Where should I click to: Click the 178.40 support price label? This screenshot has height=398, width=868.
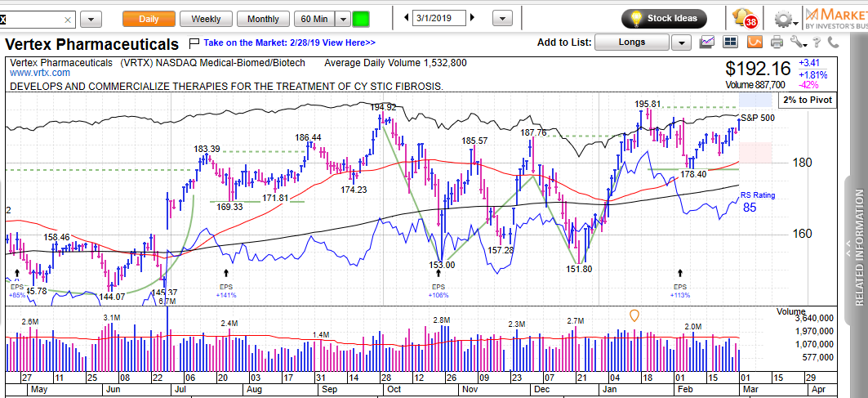[693, 174]
